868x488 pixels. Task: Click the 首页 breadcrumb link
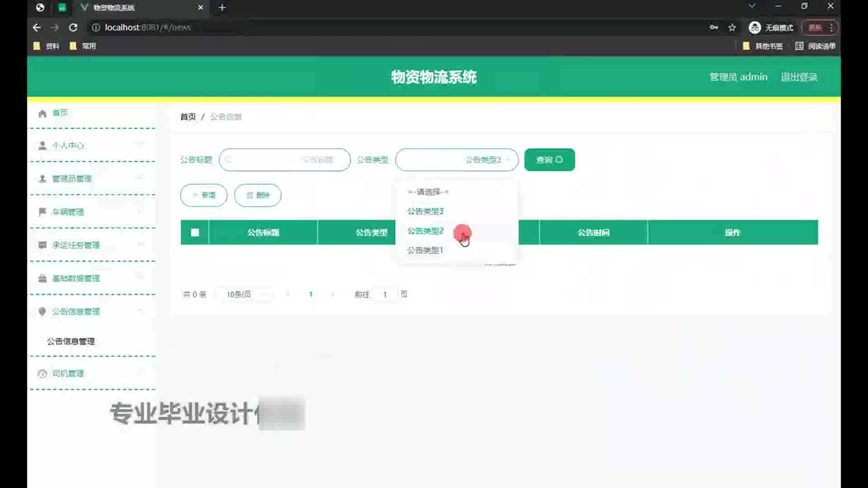click(188, 117)
